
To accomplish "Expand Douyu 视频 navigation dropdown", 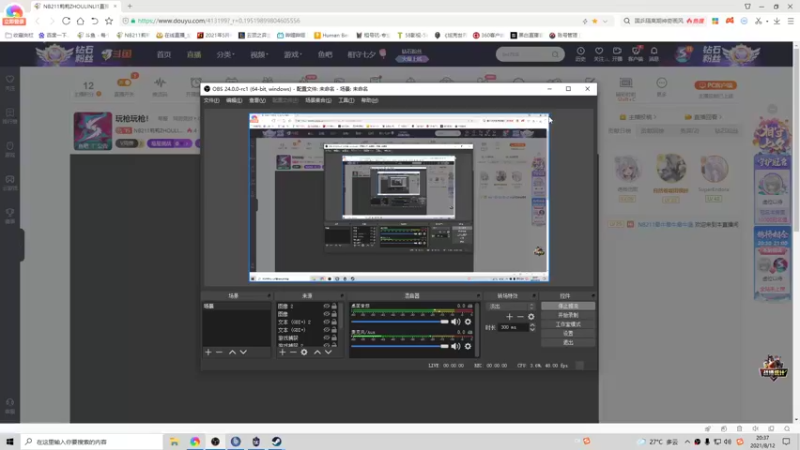I will [259, 55].
